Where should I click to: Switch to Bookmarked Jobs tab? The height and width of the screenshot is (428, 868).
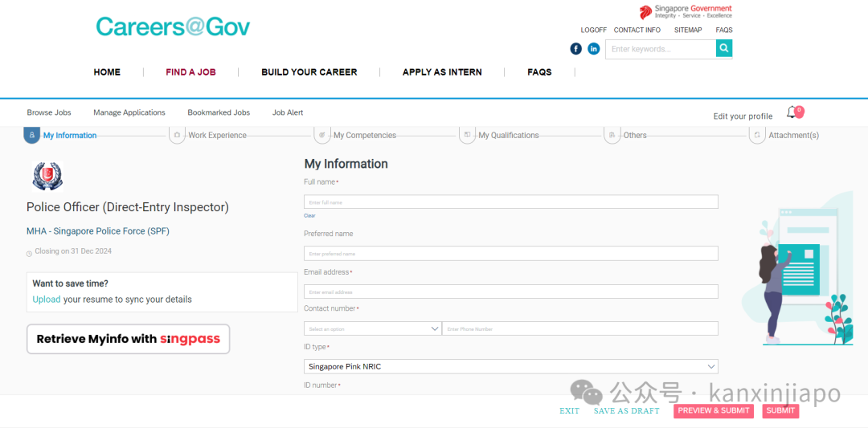point(219,112)
